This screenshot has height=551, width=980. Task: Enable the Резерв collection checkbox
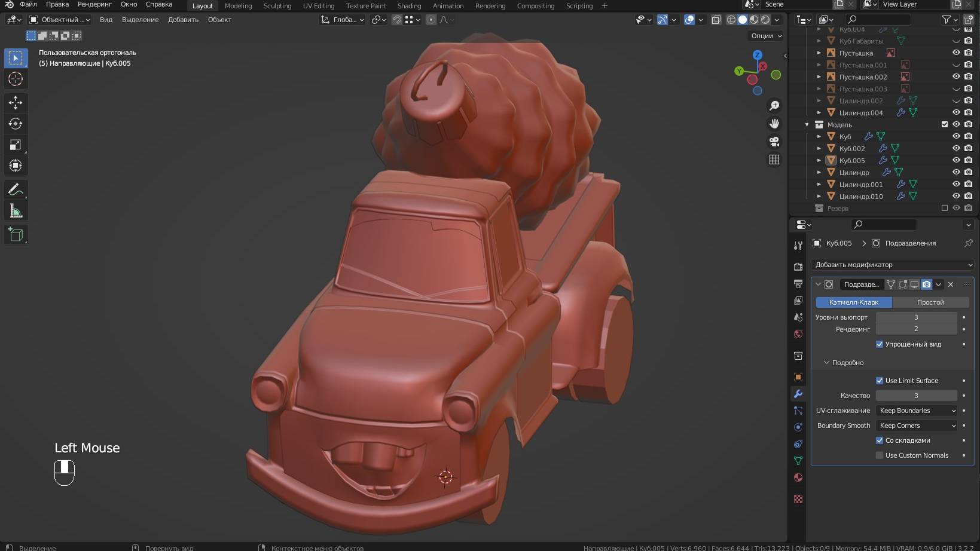point(945,208)
